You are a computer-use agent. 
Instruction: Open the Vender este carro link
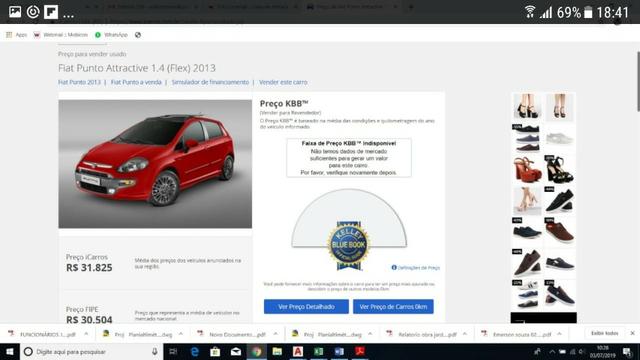coord(283,82)
